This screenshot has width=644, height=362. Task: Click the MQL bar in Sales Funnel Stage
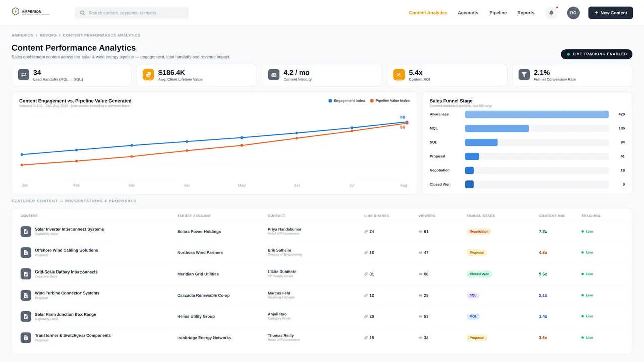coord(497,128)
